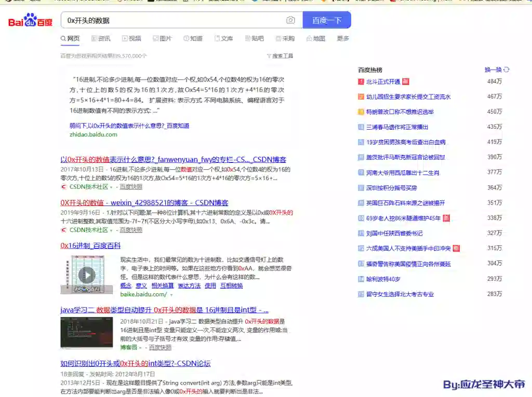Open hot topic 福奇警告称美国疫情正向各州蔓延

[x=408, y=264]
